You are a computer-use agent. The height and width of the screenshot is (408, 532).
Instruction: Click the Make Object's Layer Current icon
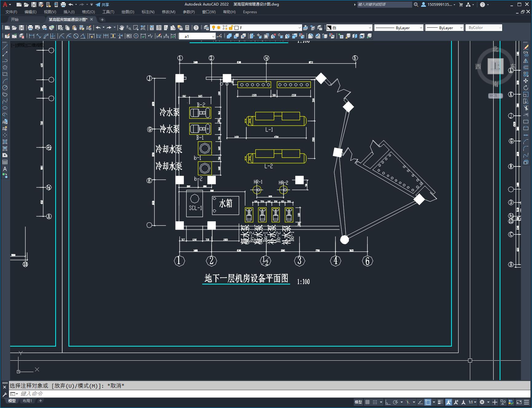pyautogui.click(x=305, y=28)
